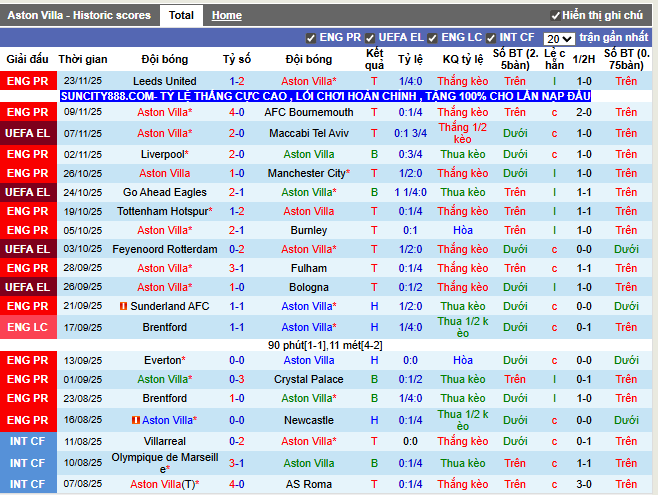Click the 2-0 score of Liverpool match

(237, 154)
